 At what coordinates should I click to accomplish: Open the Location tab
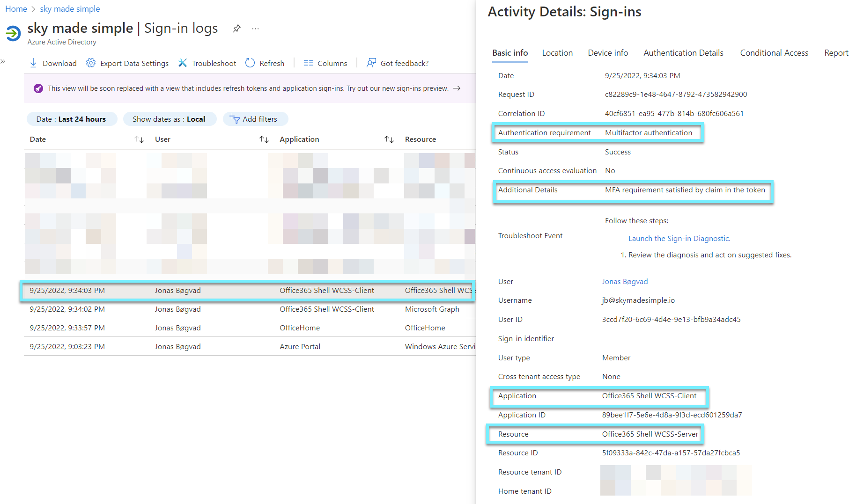[x=557, y=53]
